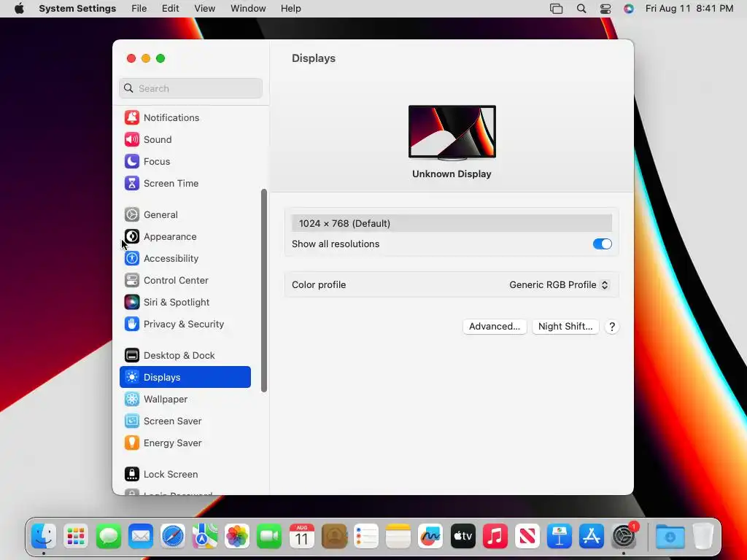
Task: Open Privacy & Security pane
Action: pos(185,324)
